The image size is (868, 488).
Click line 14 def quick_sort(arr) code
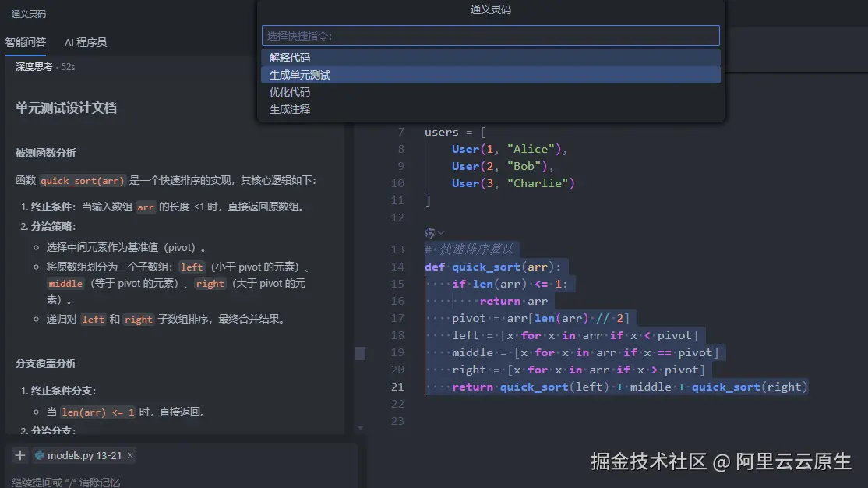point(492,267)
